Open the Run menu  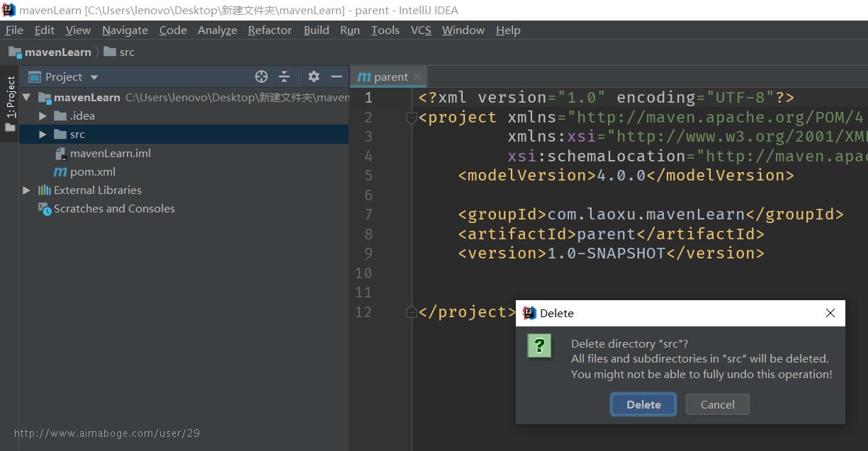click(350, 30)
